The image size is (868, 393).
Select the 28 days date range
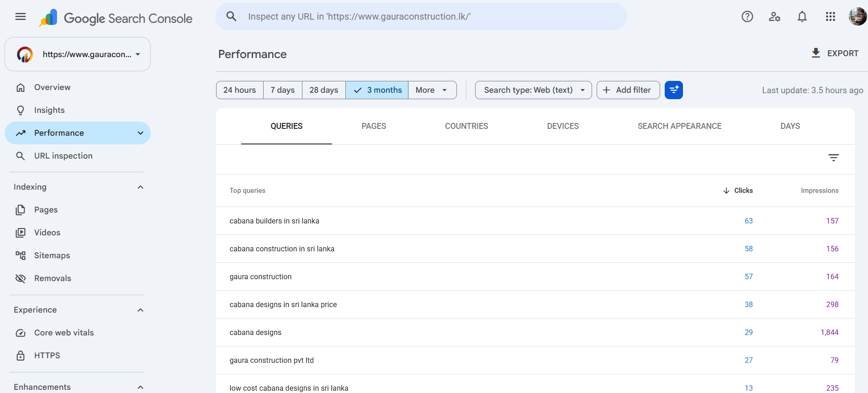[x=324, y=90]
